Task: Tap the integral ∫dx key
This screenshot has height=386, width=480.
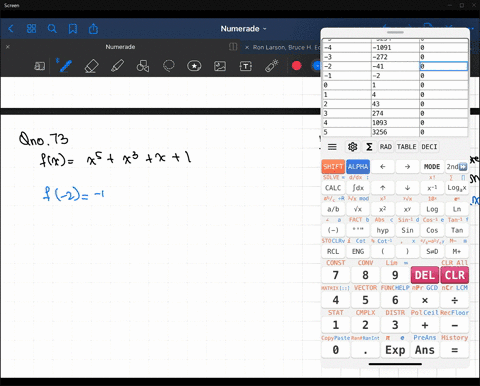Action: point(358,188)
